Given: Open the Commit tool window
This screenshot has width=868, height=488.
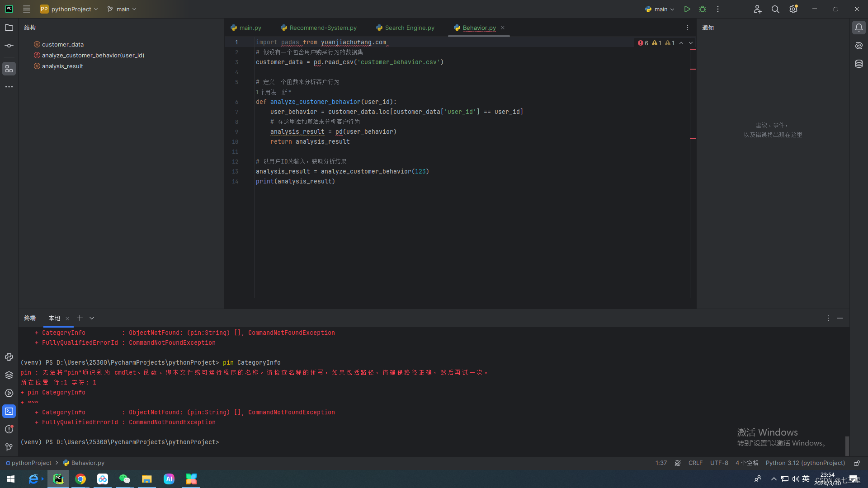Looking at the screenshot, I should (x=9, y=46).
